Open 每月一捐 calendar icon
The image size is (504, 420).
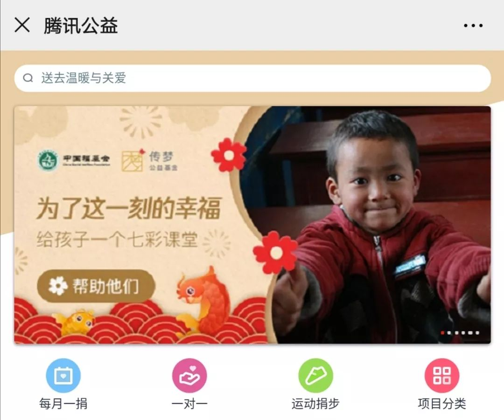pos(63,375)
